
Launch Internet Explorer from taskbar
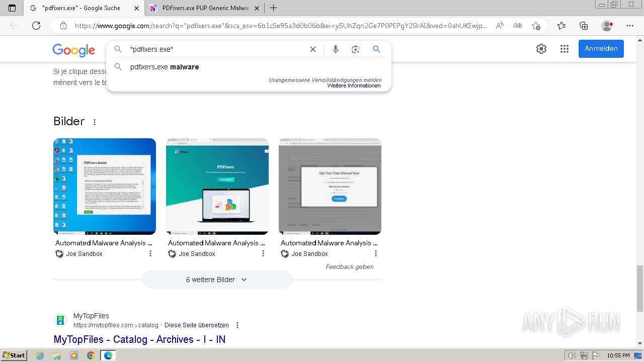[40, 355]
